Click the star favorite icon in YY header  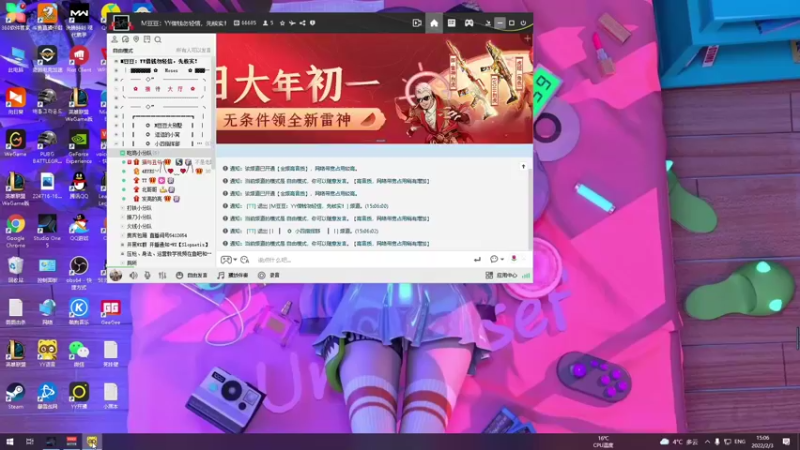(282, 23)
